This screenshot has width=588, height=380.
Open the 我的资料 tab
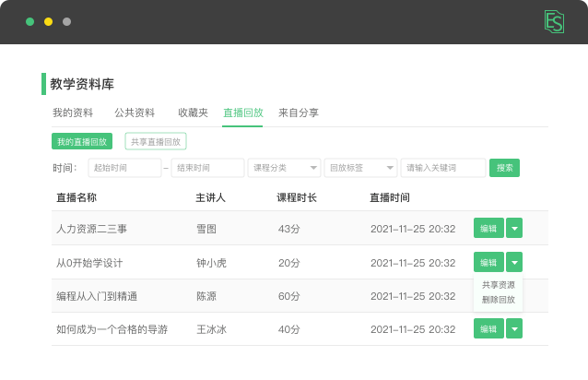pos(72,113)
